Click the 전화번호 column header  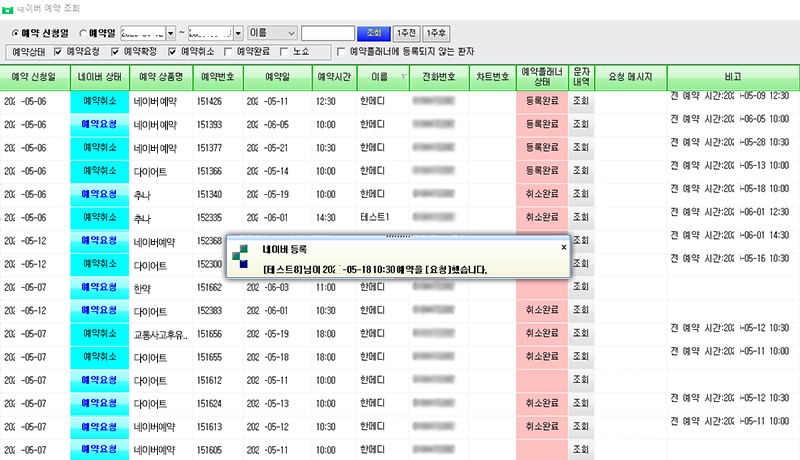(439, 77)
